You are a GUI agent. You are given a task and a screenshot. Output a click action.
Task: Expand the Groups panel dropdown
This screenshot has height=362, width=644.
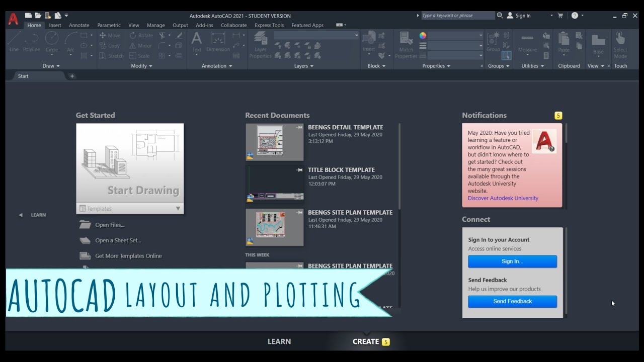(499, 66)
